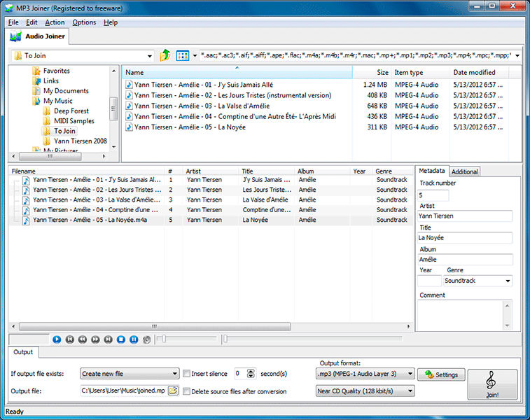Go up one folder level icon
Screen dimensions: 530x420
(165, 55)
